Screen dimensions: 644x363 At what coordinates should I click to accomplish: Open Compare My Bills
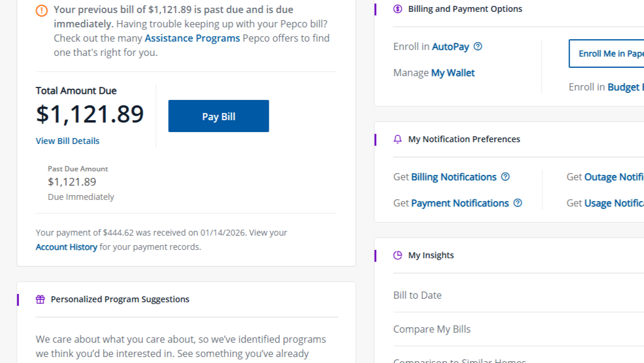431,328
